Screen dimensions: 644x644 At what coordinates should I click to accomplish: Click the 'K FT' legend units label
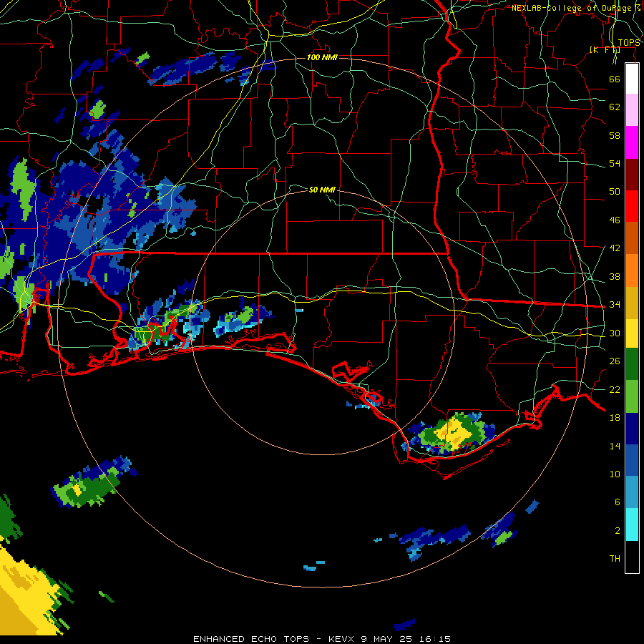coord(605,49)
